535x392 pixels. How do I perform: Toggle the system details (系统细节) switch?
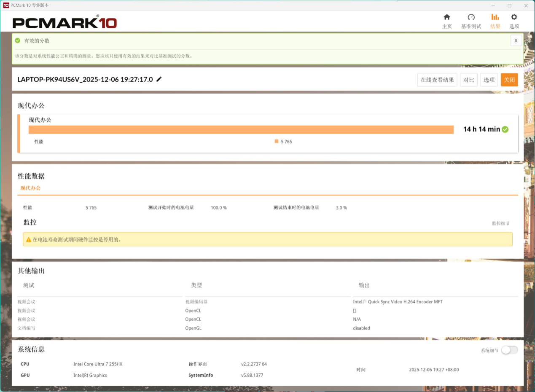(x=509, y=350)
